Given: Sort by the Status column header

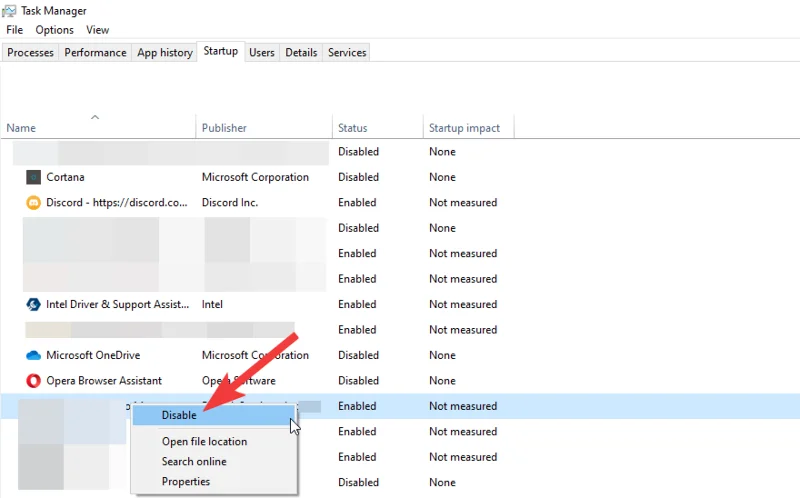Looking at the screenshot, I should (x=352, y=128).
